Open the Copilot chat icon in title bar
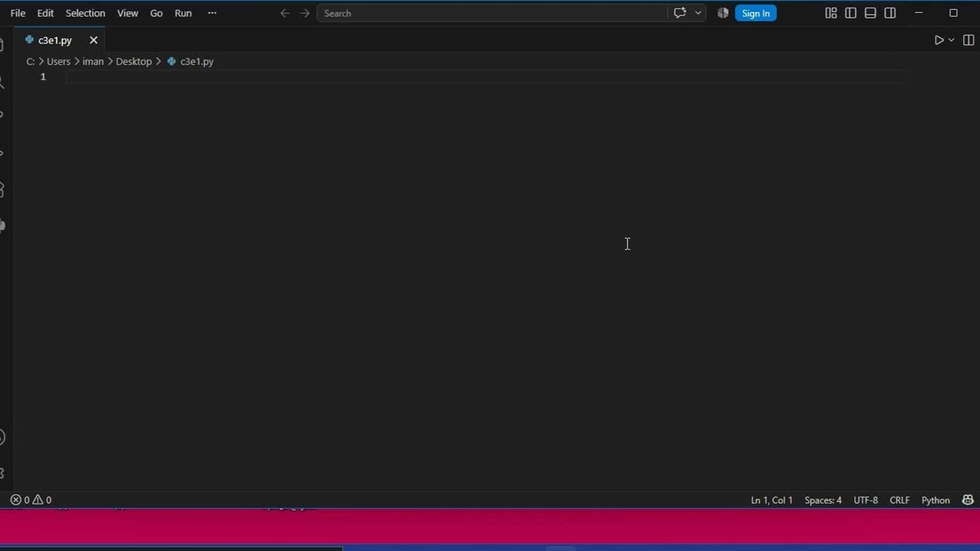This screenshot has height=551, width=980. point(680,13)
